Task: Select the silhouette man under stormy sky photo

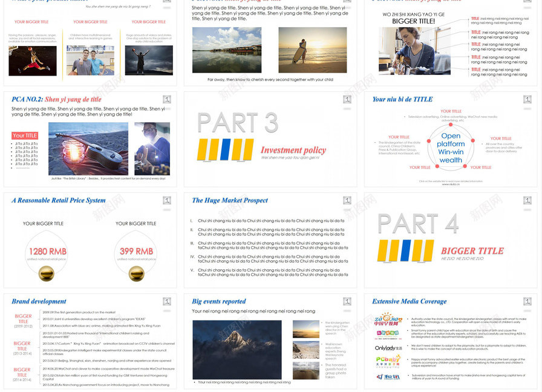Action: click(x=149, y=60)
